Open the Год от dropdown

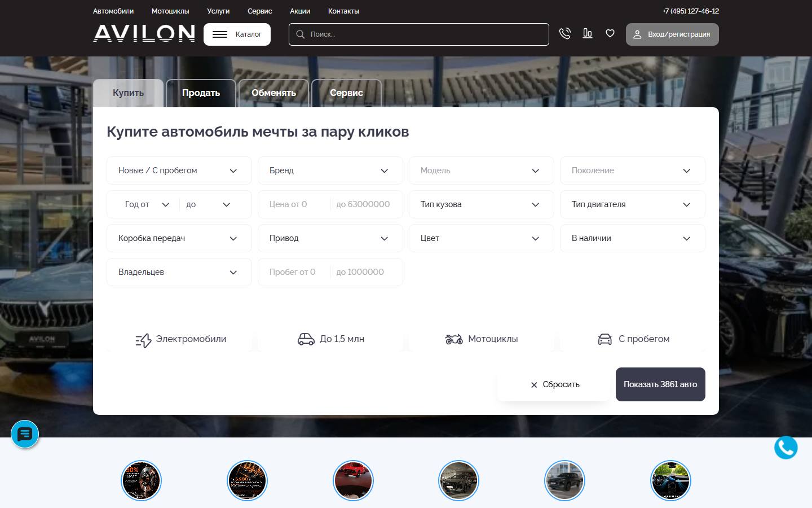[x=147, y=204]
